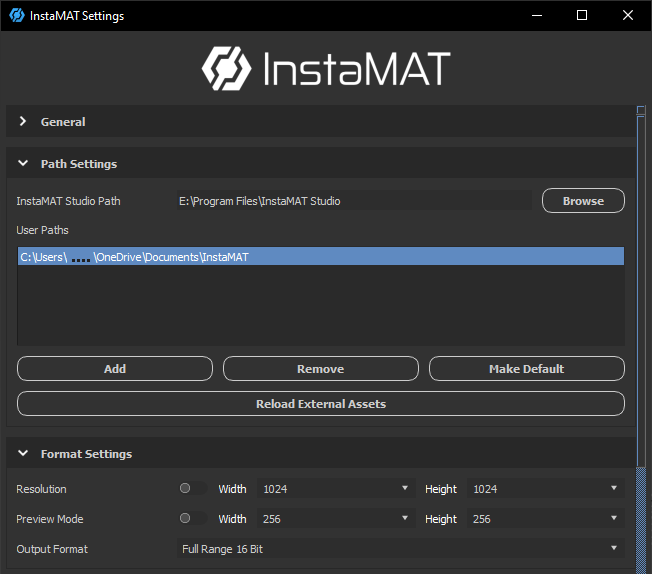
Task: Remove the selected user path
Action: click(x=321, y=369)
